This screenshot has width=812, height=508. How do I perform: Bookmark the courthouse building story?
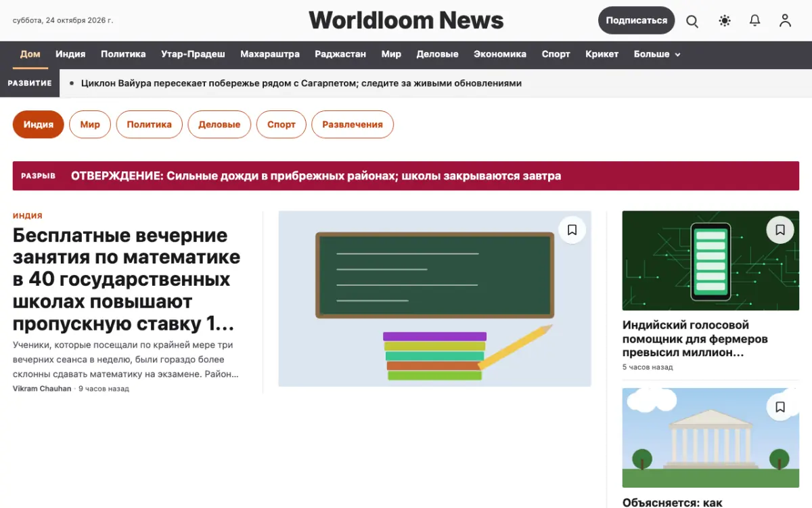[780, 407]
